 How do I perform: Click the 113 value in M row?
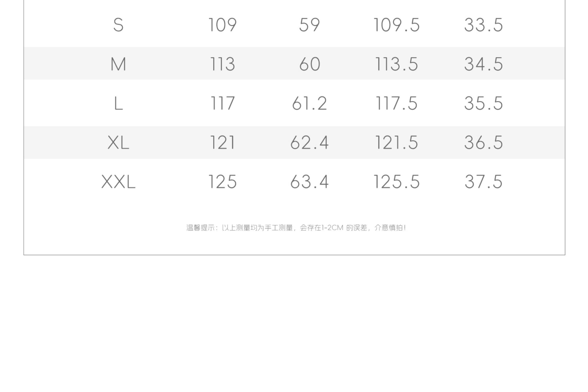tap(222, 64)
